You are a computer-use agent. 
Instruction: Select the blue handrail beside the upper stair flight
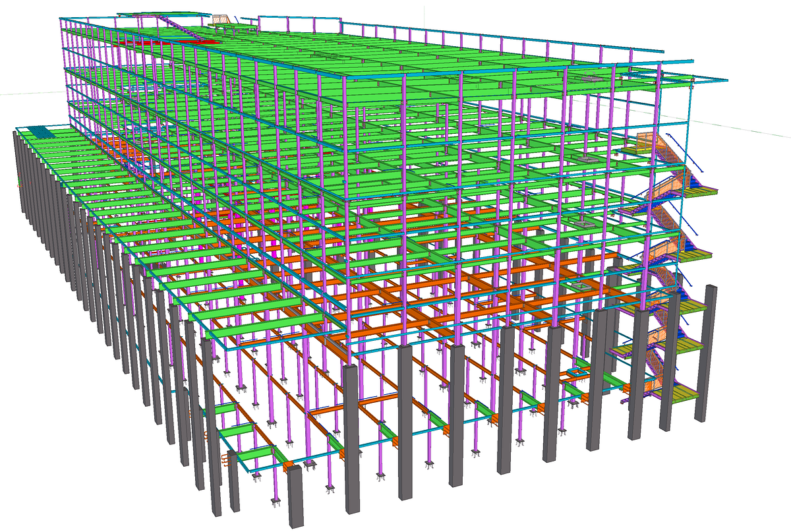pos(676,145)
